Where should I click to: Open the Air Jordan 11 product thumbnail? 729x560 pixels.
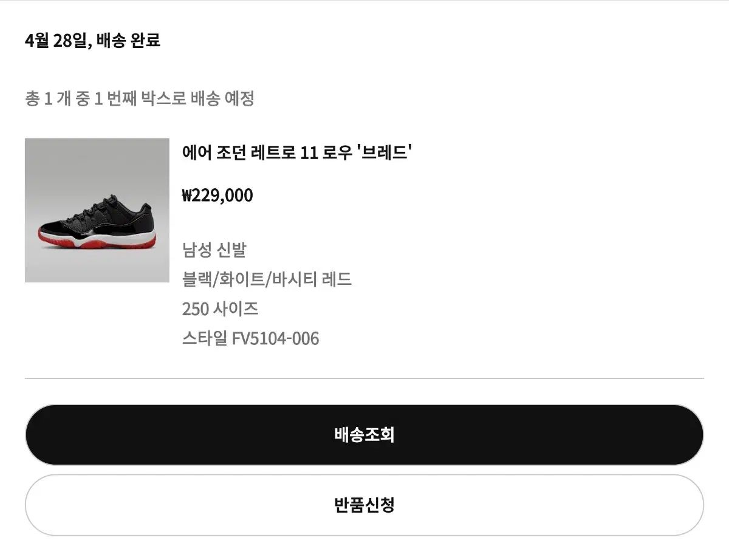(x=97, y=210)
